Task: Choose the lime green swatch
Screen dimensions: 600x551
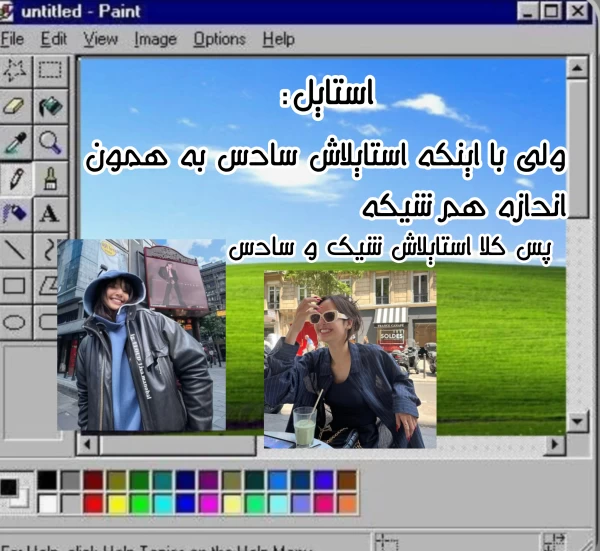Action: [x=139, y=504]
